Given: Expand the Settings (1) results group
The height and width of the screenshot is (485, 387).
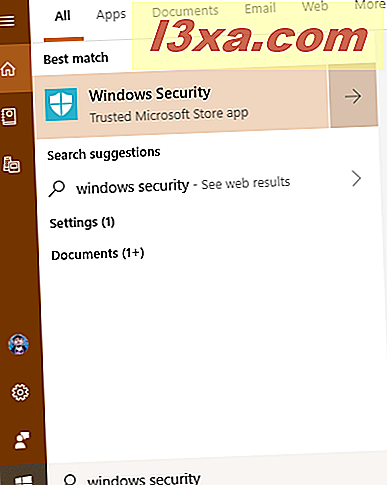Looking at the screenshot, I should point(82,223).
